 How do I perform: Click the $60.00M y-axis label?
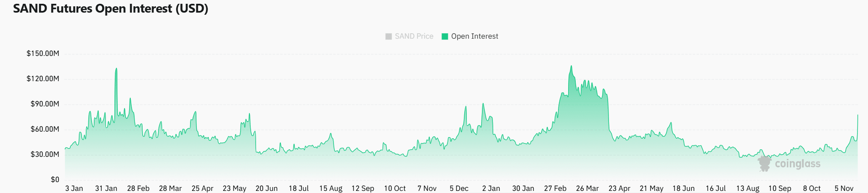45,129
